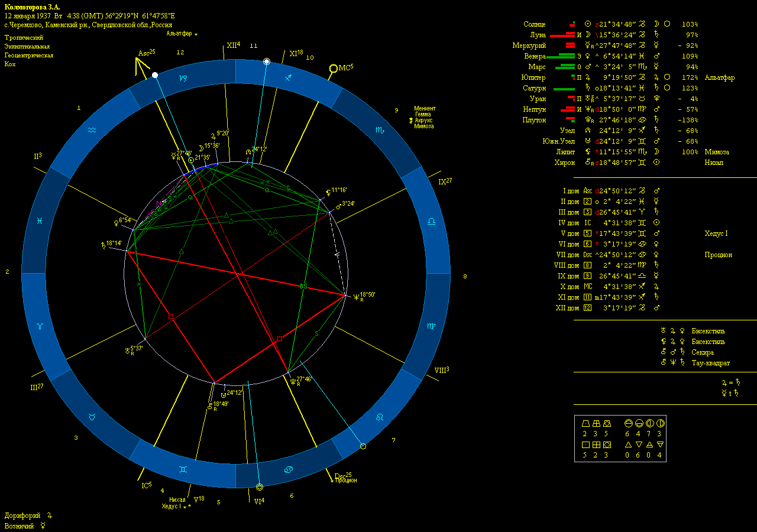Click the Leo sign on the zodiac ring
The height and width of the screenshot is (532, 757).
pos(380,417)
